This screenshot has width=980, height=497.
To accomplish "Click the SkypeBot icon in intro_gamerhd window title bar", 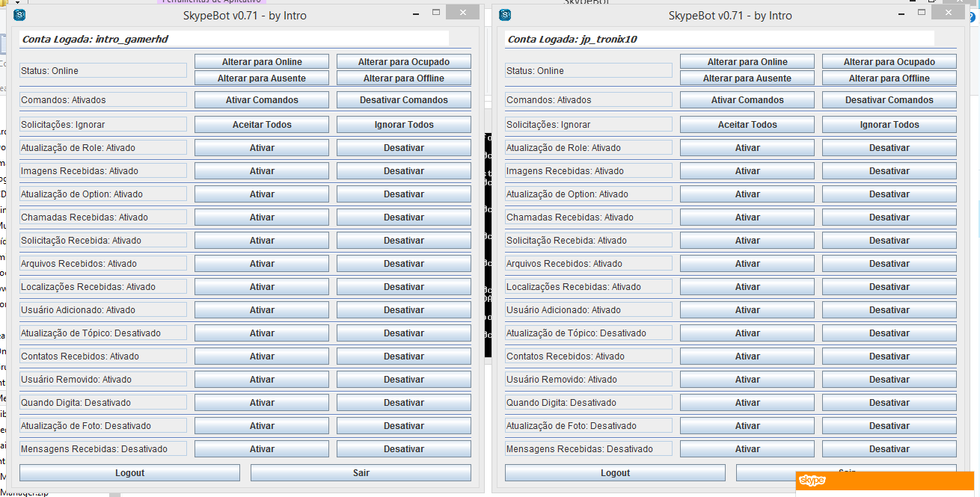I will coord(20,15).
